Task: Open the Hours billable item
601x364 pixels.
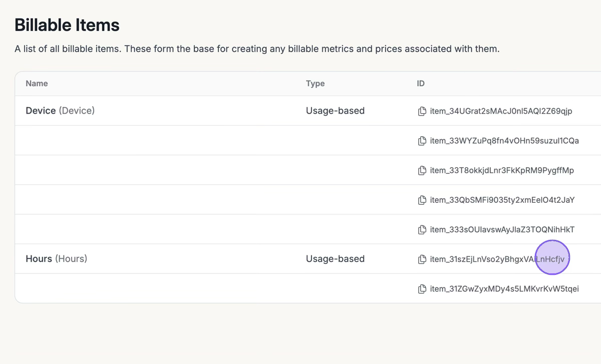Action: pyautogui.click(x=39, y=259)
